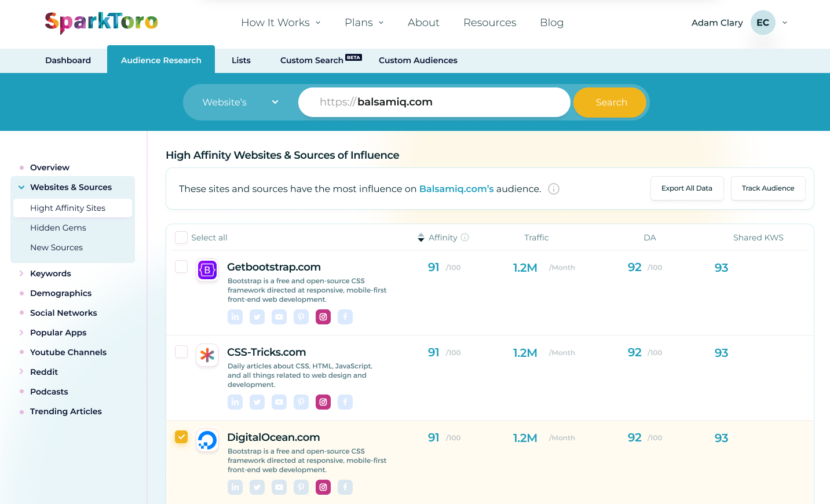Click the info icon beside audience description
Screen dimensions: 830x504
554,189
